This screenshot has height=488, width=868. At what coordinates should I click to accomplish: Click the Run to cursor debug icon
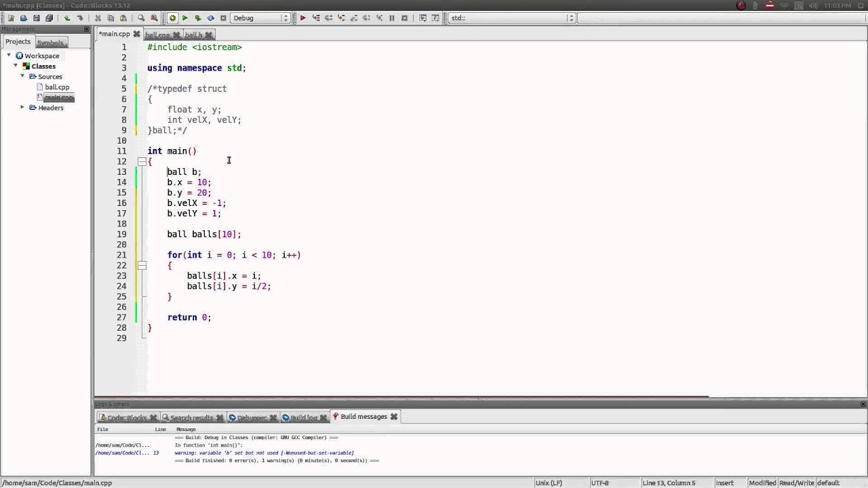(x=315, y=18)
